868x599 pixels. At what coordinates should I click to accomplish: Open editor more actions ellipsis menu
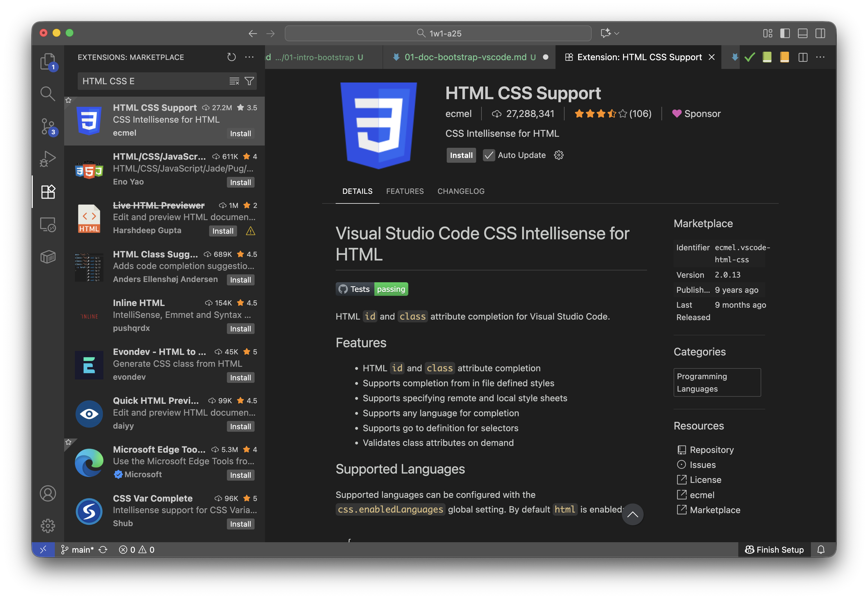(820, 57)
